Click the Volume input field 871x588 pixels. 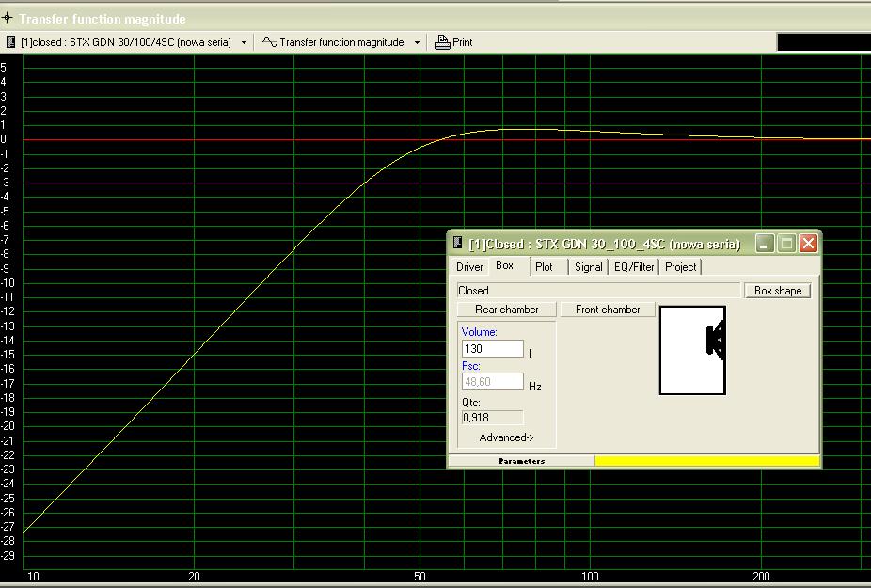pyautogui.click(x=492, y=349)
